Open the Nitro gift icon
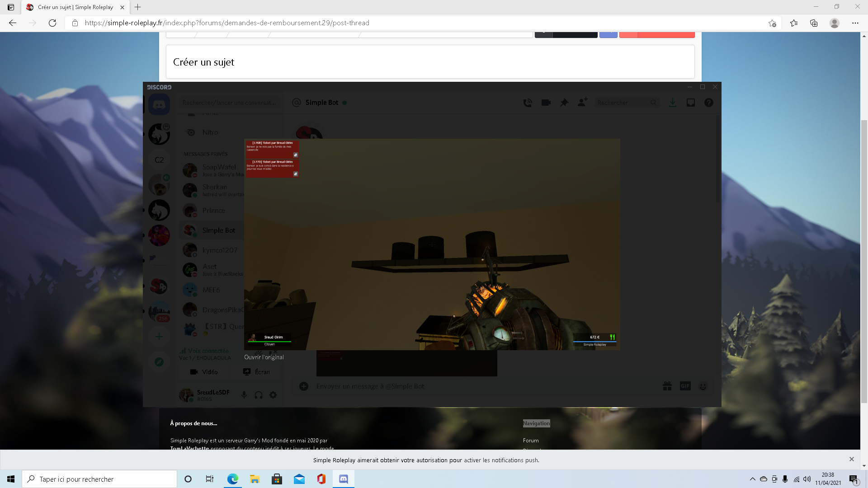This screenshot has width=868, height=488. click(x=667, y=386)
